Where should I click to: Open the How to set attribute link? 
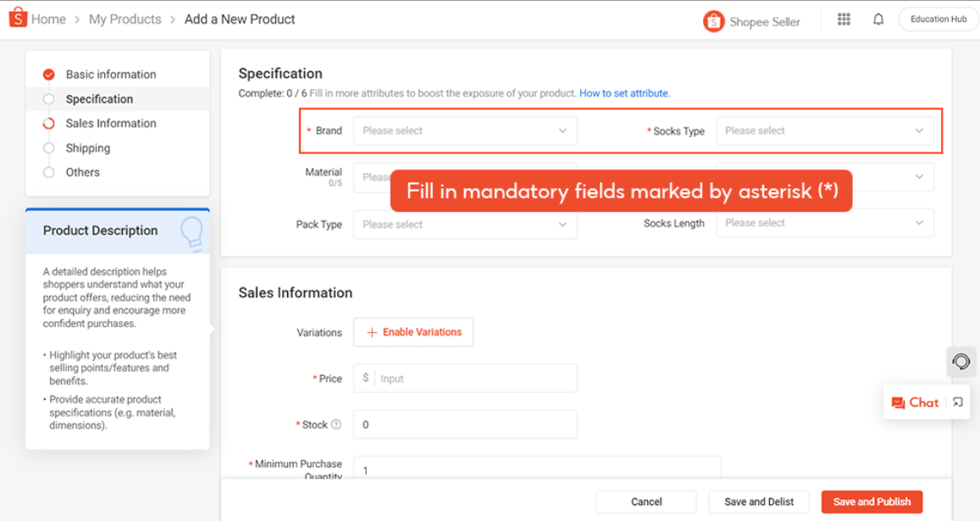pyautogui.click(x=624, y=93)
